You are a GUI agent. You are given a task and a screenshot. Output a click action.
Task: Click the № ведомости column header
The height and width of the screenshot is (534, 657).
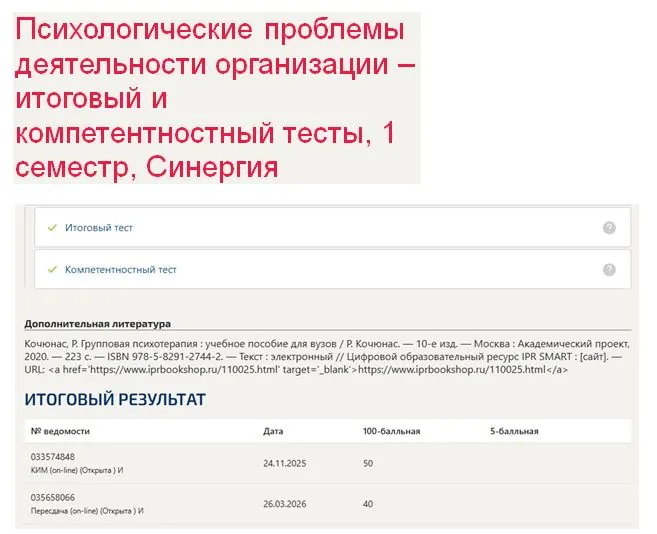point(60,431)
